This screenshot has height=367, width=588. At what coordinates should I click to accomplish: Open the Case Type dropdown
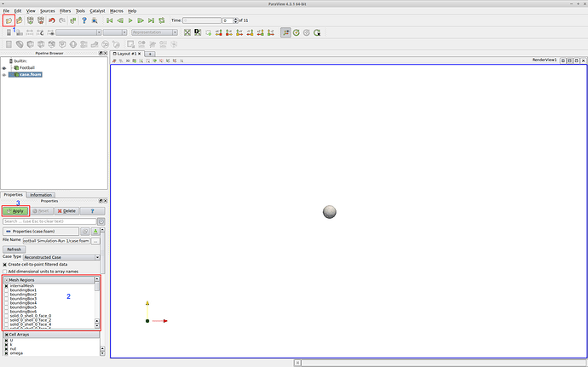pyautogui.click(x=61, y=257)
